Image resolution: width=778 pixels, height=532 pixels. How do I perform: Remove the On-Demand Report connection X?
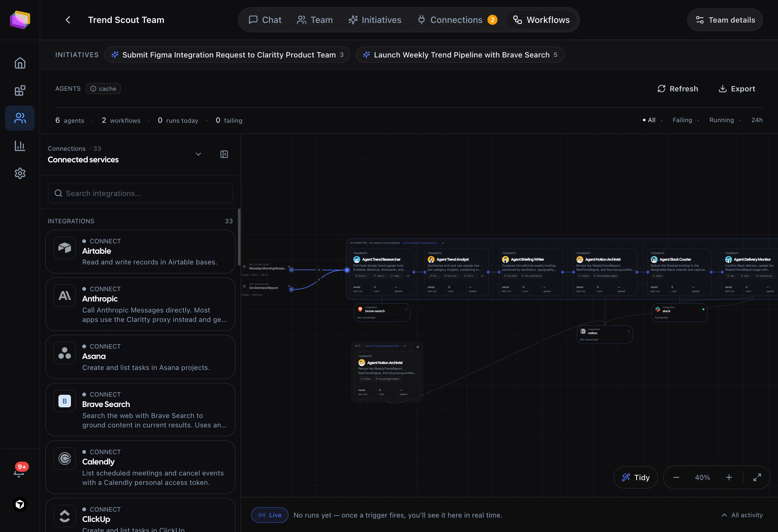(x=319, y=280)
